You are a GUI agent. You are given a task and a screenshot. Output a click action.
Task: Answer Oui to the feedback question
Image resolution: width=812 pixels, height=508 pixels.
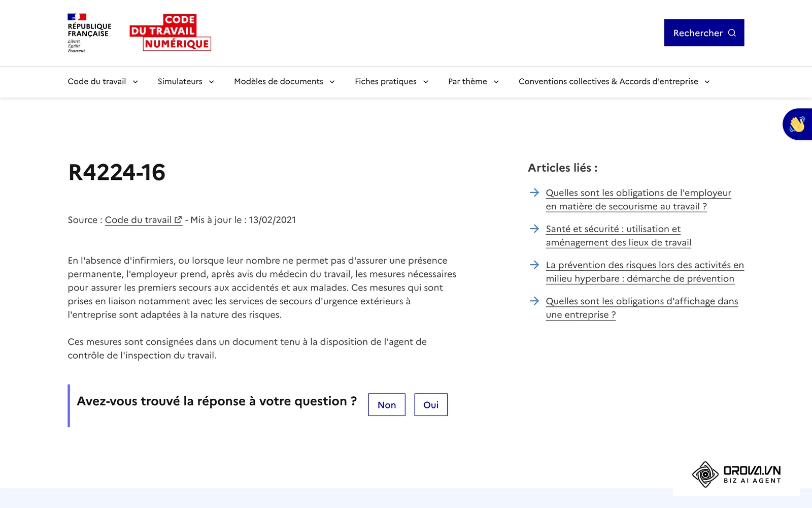pos(431,405)
